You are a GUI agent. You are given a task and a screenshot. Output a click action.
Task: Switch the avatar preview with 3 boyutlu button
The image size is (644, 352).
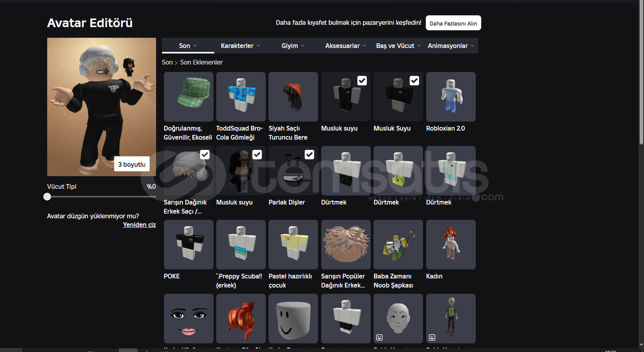point(132,164)
